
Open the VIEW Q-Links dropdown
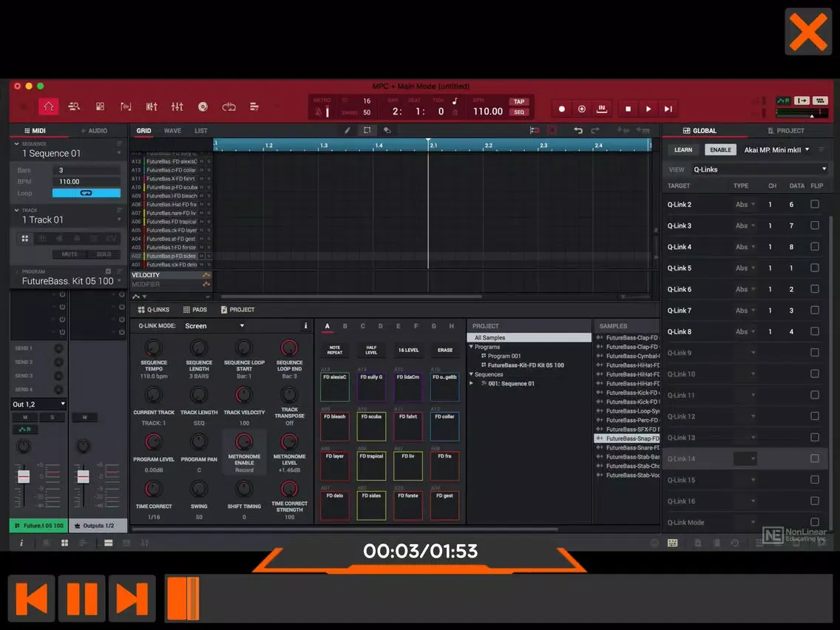click(x=759, y=169)
